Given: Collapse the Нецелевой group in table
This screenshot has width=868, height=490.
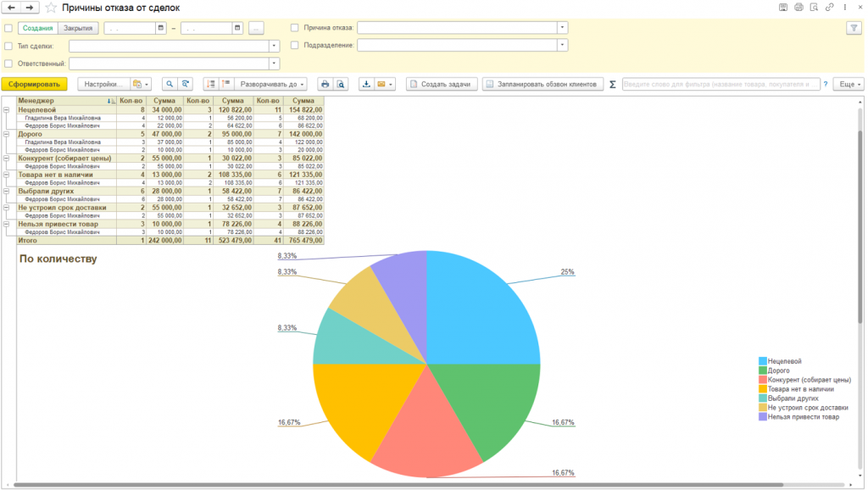Looking at the screenshot, I should click(x=6, y=110).
